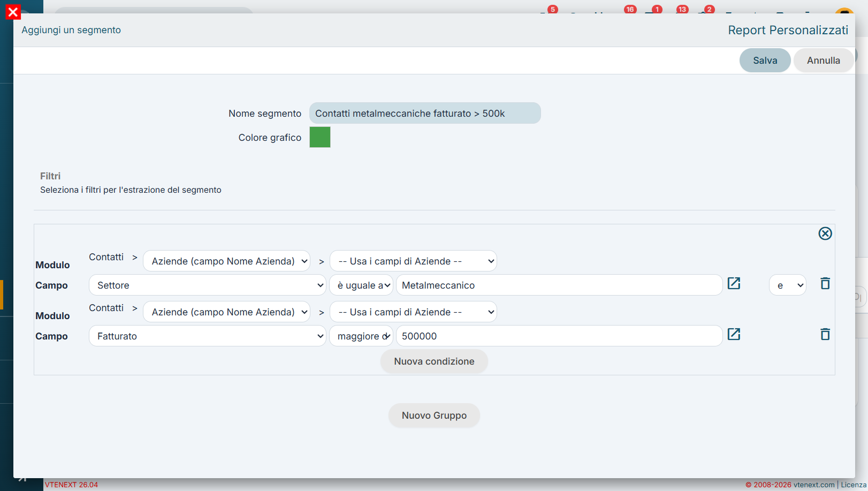The height and width of the screenshot is (491, 868).
Task: Pick the green Colore grafico swatch
Action: coord(320,137)
